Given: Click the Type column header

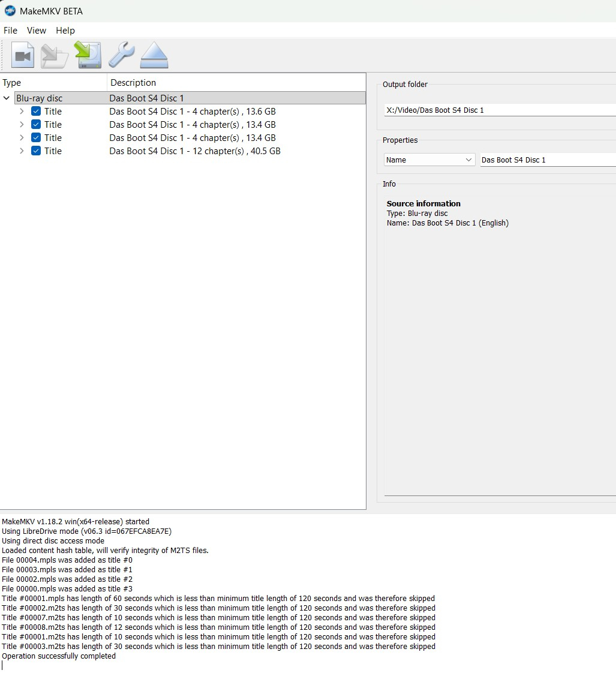Looking at the screenshot, I should click(x=53, y=83).
